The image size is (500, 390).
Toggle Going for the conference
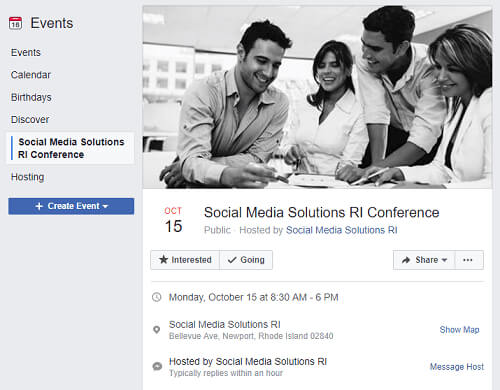pyautogui.click(x=246, y=260)
